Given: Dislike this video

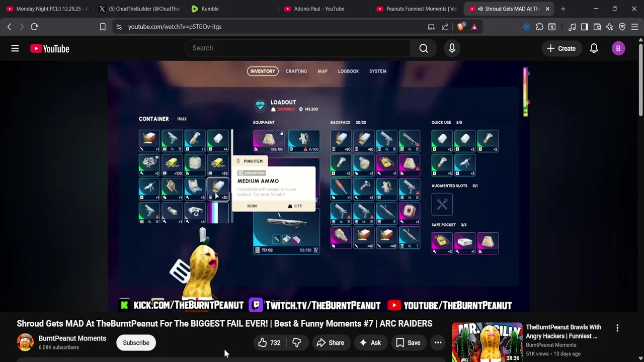Looking at the screenshot, I should coord(296,343).
